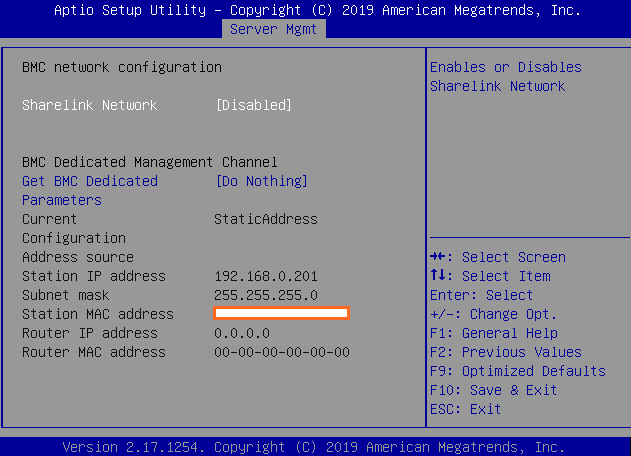
Task: Click the F9: Optimized Defaults hint
Action: (x=518, y=371)
